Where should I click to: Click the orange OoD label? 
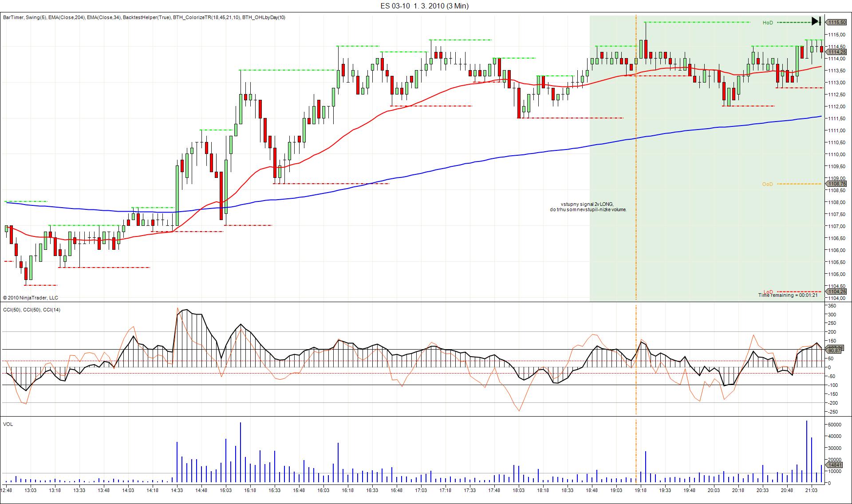[767, 184]
